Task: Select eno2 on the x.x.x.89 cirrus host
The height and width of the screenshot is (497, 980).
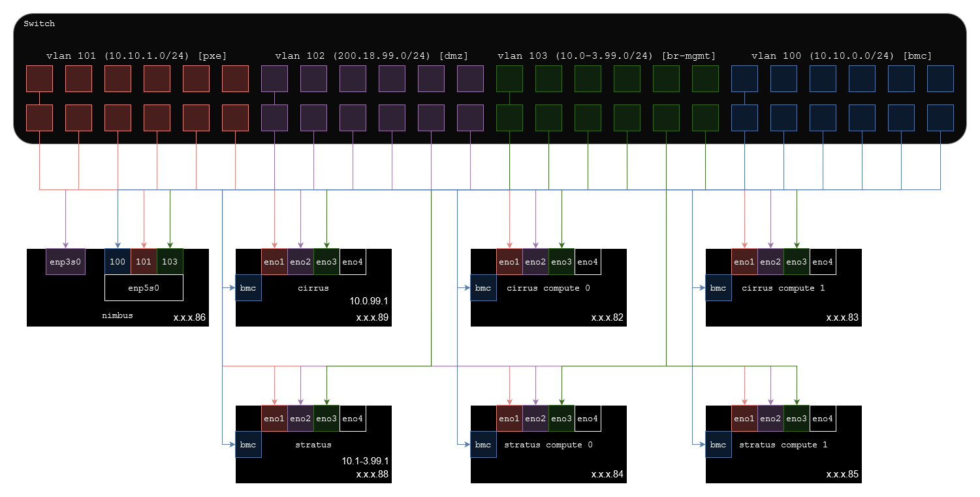Action: point(300,261)
